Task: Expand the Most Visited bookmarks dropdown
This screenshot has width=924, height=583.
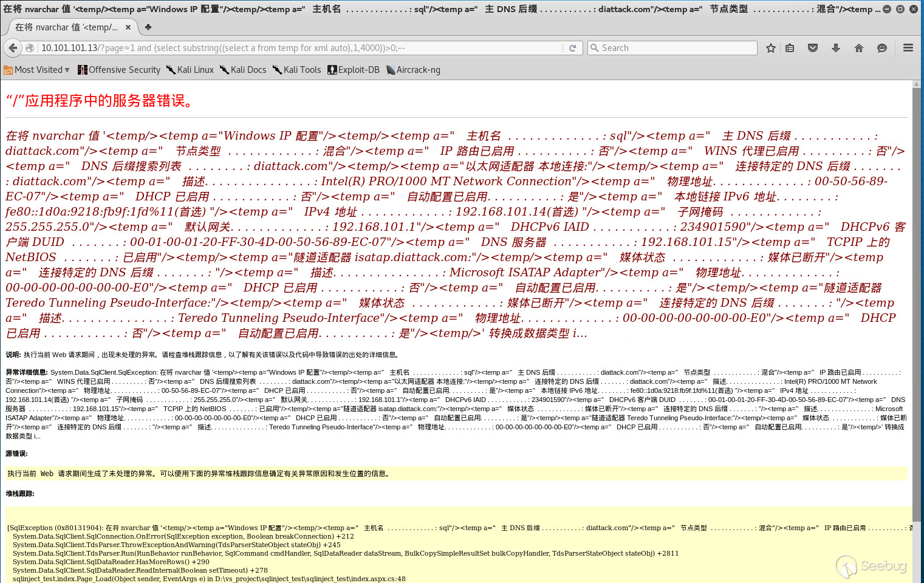Action: click(36, 70)
